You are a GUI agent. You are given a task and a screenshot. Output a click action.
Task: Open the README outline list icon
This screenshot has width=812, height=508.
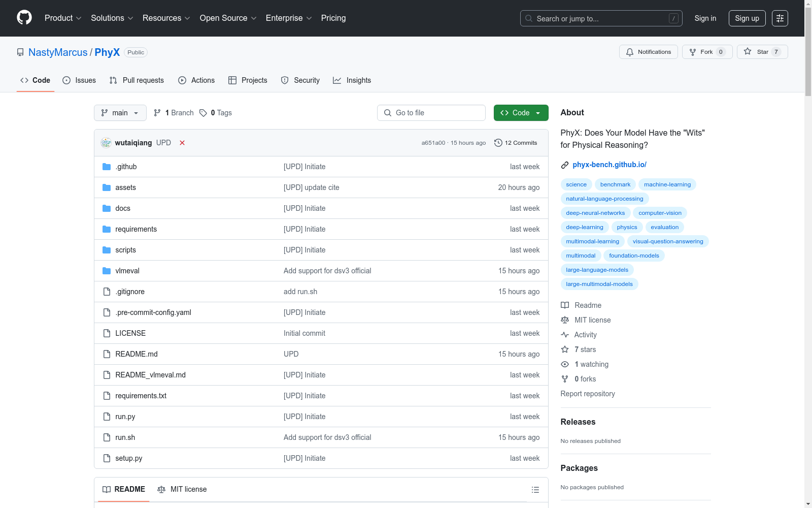pos(535,490)
